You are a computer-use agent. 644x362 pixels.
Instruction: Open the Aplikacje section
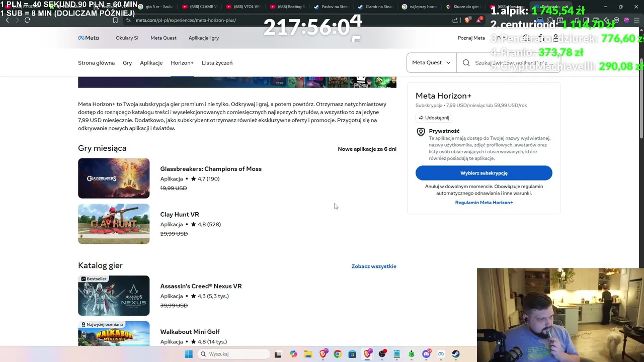(151, 63)
